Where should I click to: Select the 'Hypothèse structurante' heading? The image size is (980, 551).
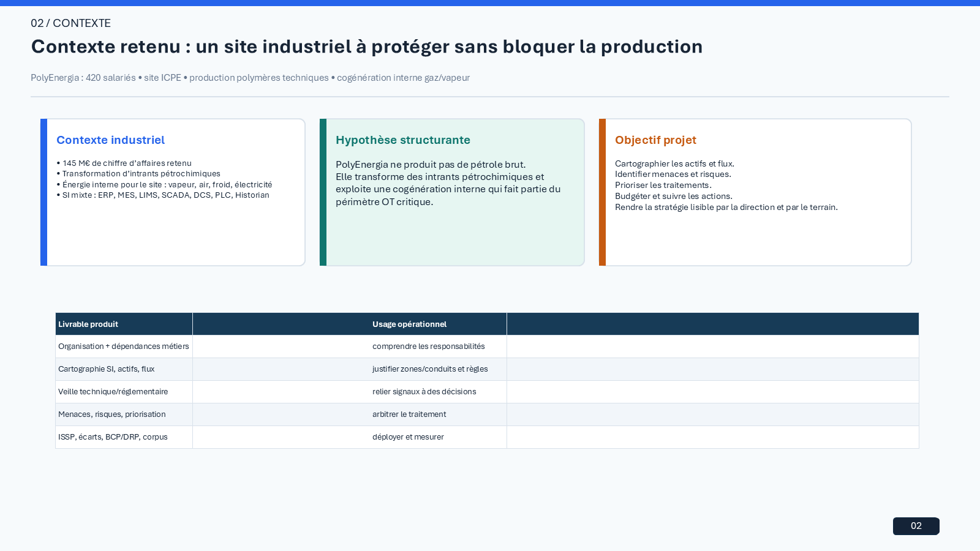pyautogui.click(x=403, y=140)
